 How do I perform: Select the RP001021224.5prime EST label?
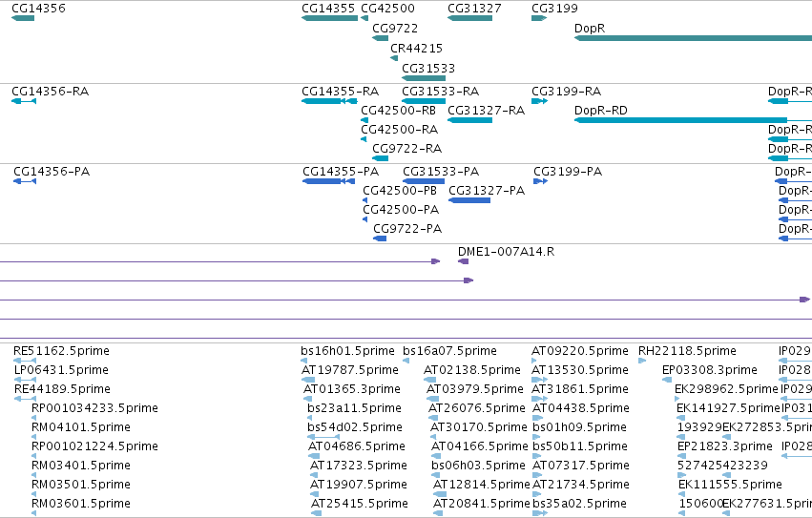[94, 447]
